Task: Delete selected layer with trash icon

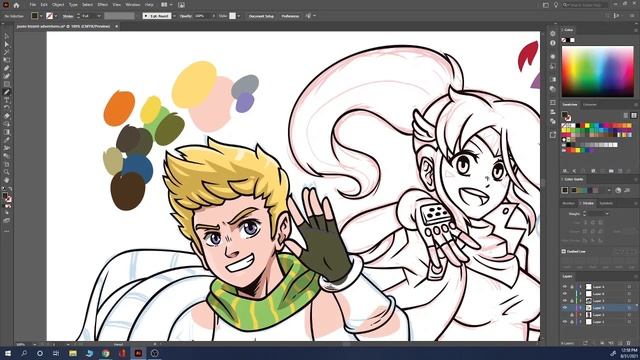Action: [629, 343]
